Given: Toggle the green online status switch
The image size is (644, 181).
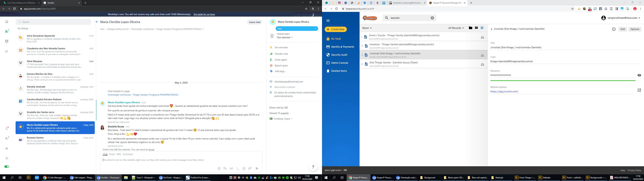Looking at the screenshot, I should (7, 166).
